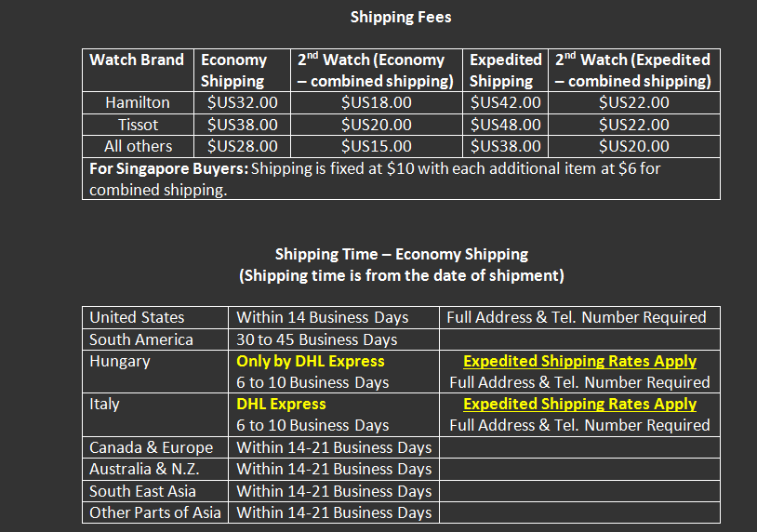The height and width of the screenshot is (532, 757).
Task: Select Italy "6 to 10 Business Days" text
Action: click(x=312, y=425)
